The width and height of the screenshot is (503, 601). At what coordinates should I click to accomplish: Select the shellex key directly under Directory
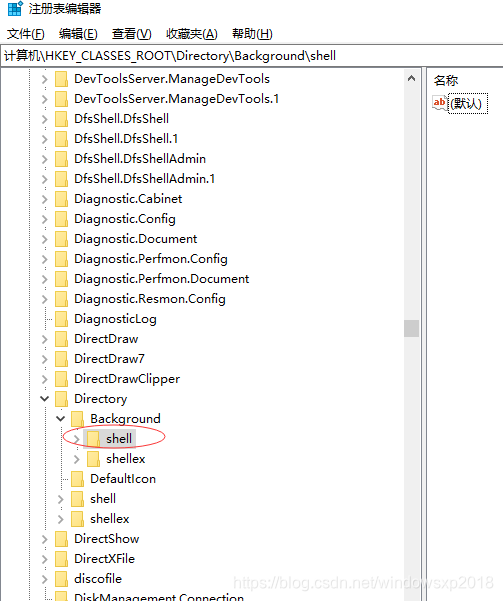click(x=110, y=519)
